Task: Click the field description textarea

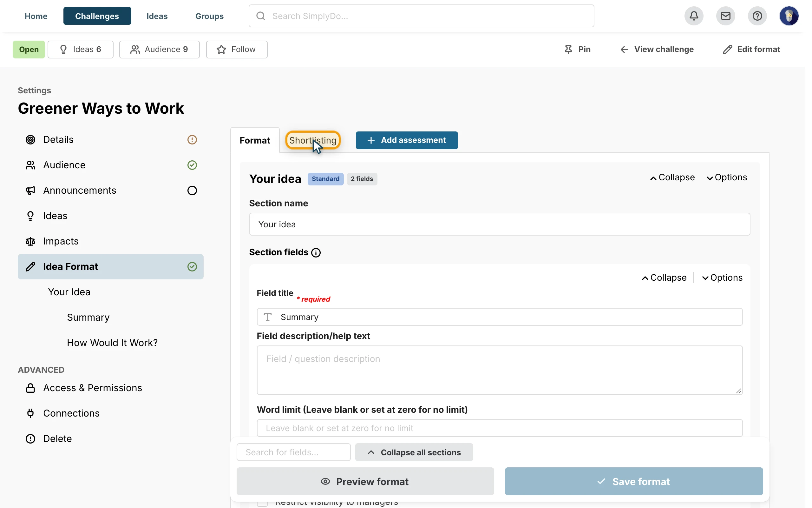Action: pyautogui.click(x=500, y=370)
